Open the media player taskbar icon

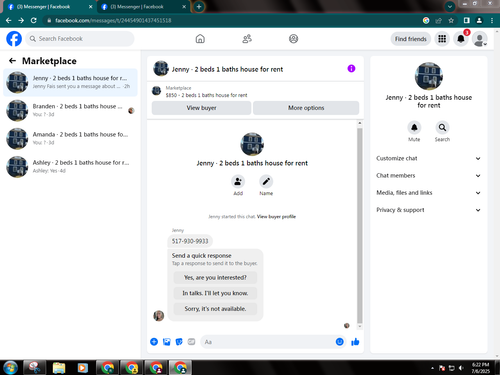click(x=82, y=368)
